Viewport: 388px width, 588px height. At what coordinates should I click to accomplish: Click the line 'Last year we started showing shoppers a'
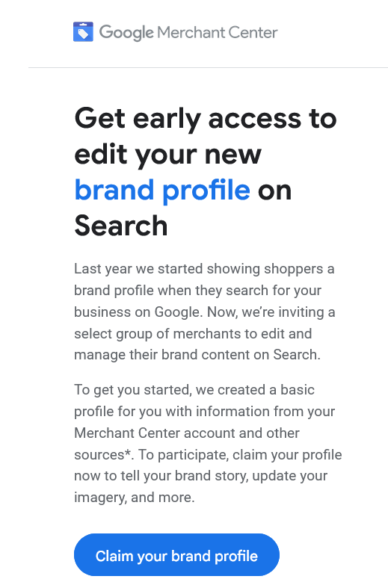pos(204,269)
